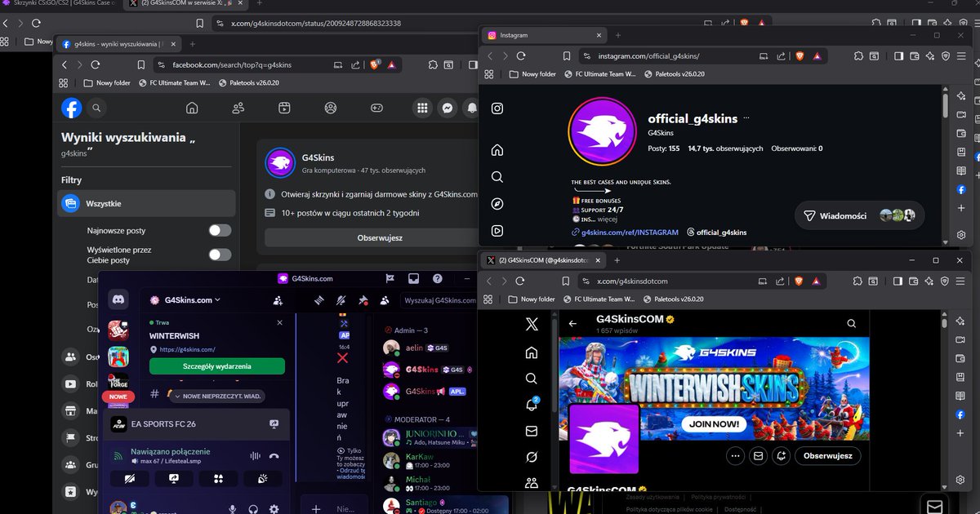Open Instagram Reels icon in sidebar

(x=497, y=231)
